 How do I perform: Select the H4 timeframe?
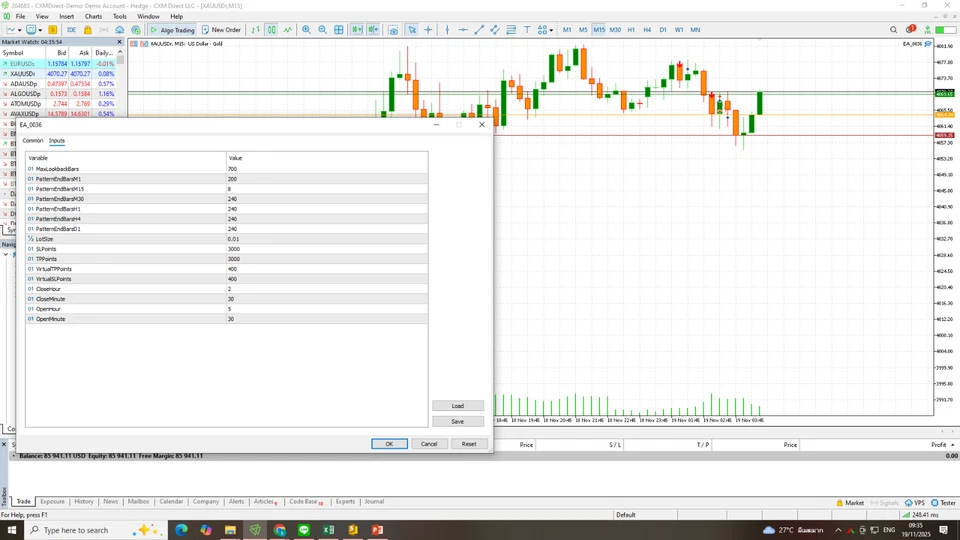pyautogui.click(x=647, y=29)
